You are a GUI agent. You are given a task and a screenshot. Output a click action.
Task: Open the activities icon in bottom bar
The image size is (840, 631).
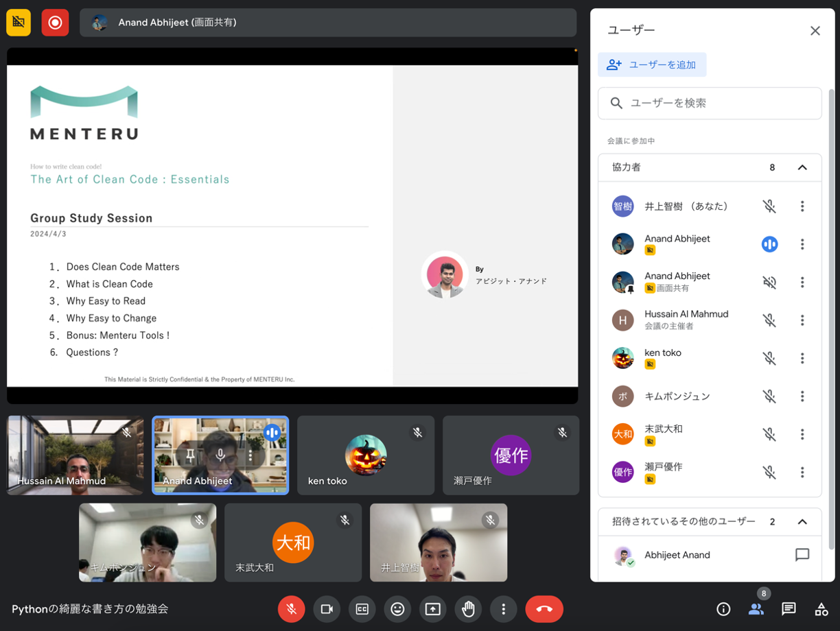[x=821, y=609]
